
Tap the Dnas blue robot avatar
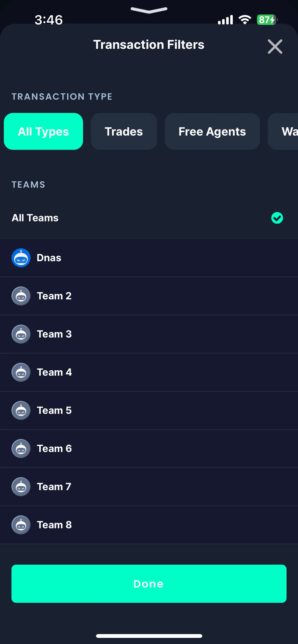[x=21, y=258]
